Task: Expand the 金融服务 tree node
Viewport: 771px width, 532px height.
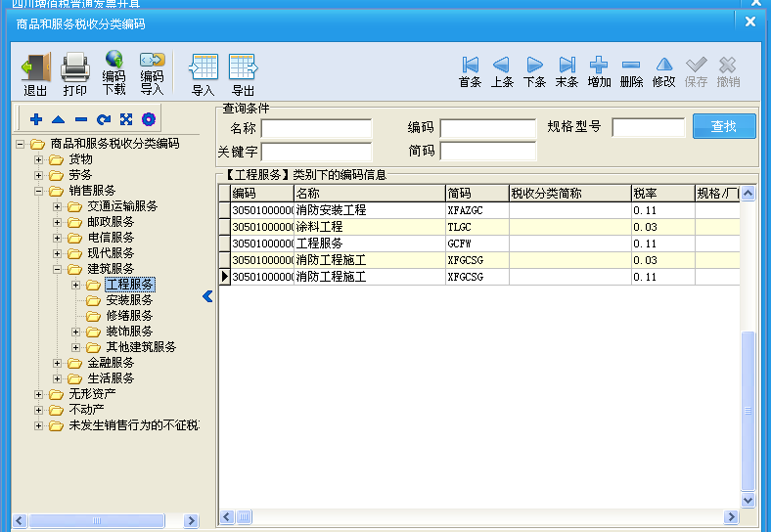Action: [x=58, y=363]
